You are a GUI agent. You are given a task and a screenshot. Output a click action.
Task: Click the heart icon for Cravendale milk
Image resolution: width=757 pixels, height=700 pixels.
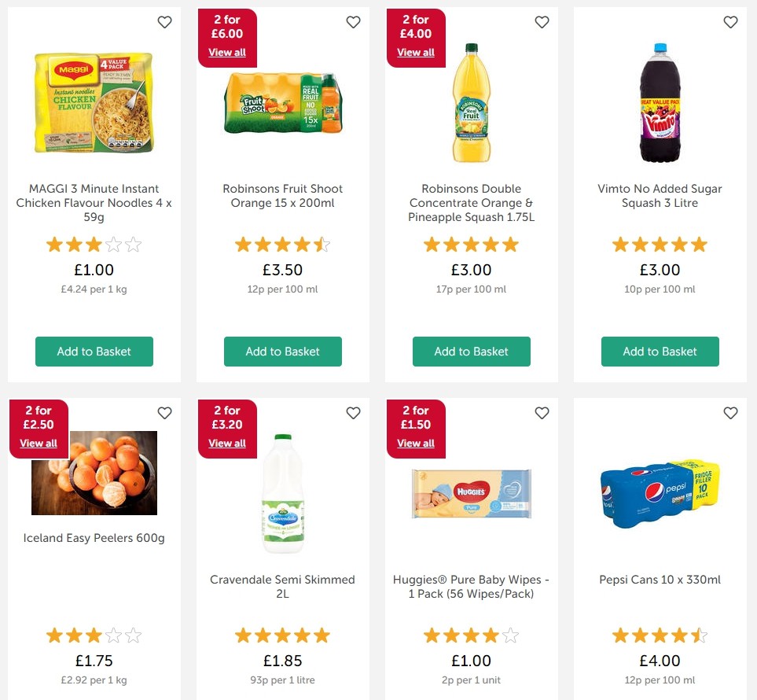pos(353,412)
